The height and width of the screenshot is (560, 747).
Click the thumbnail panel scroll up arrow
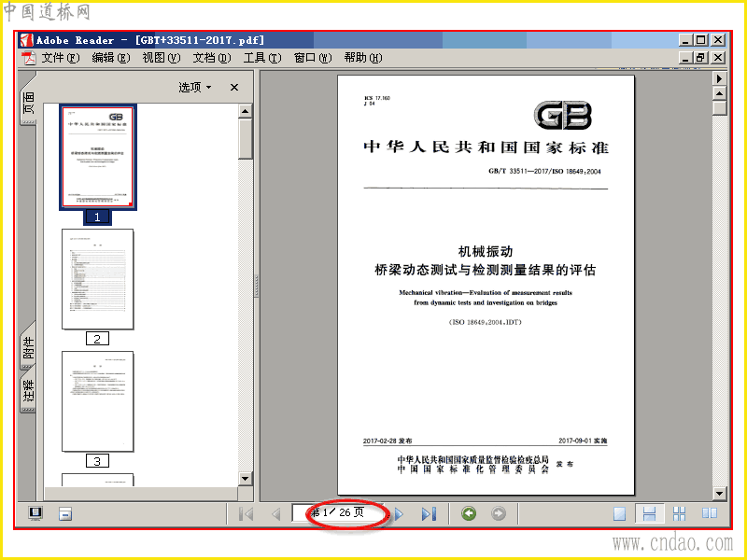click(x=245, y=111)
